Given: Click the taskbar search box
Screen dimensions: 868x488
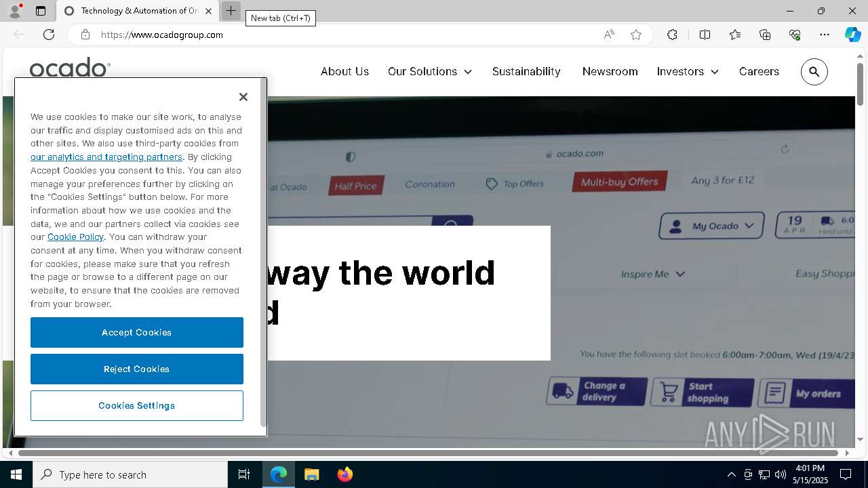Looking at the screenshot, I should pyautogui.click(x=130, y=474).
